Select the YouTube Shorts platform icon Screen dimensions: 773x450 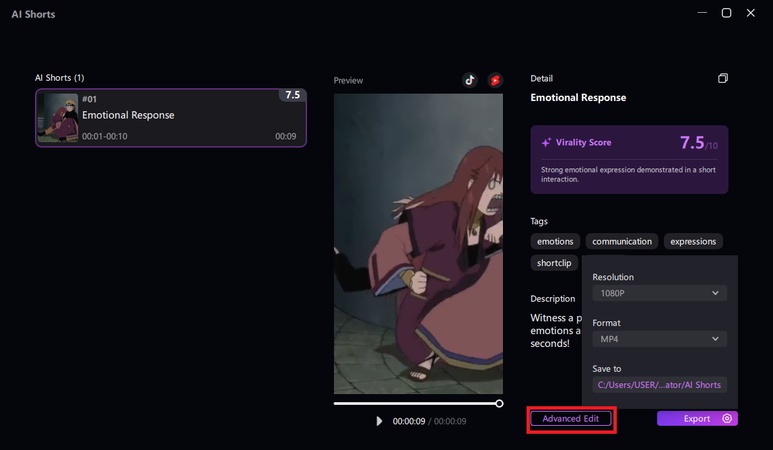click(494, 80)
